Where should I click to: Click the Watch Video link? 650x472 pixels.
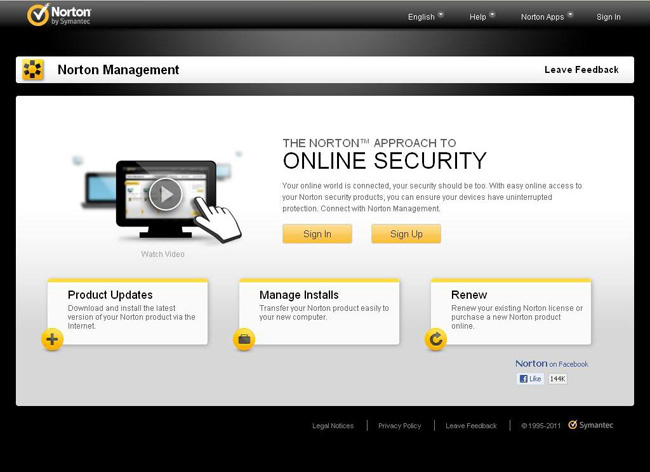(162, 254)
